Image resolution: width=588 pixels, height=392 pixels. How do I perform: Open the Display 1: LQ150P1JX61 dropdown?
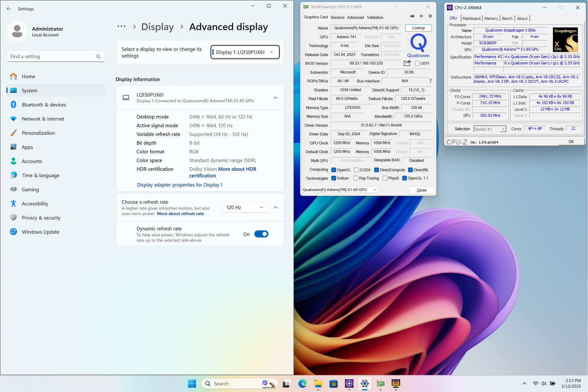(245, 52)
